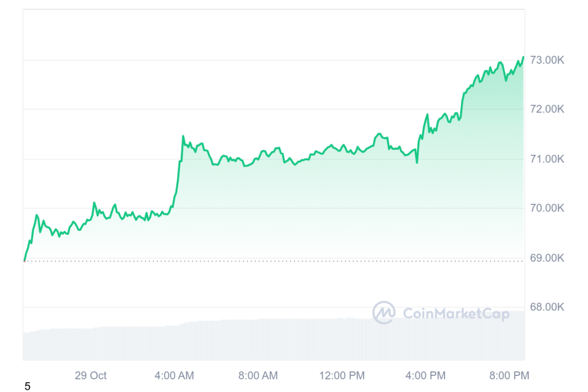Select the 4:00 AM time label
The width and height of the screenshot is (588, 392).
point(175,376)
